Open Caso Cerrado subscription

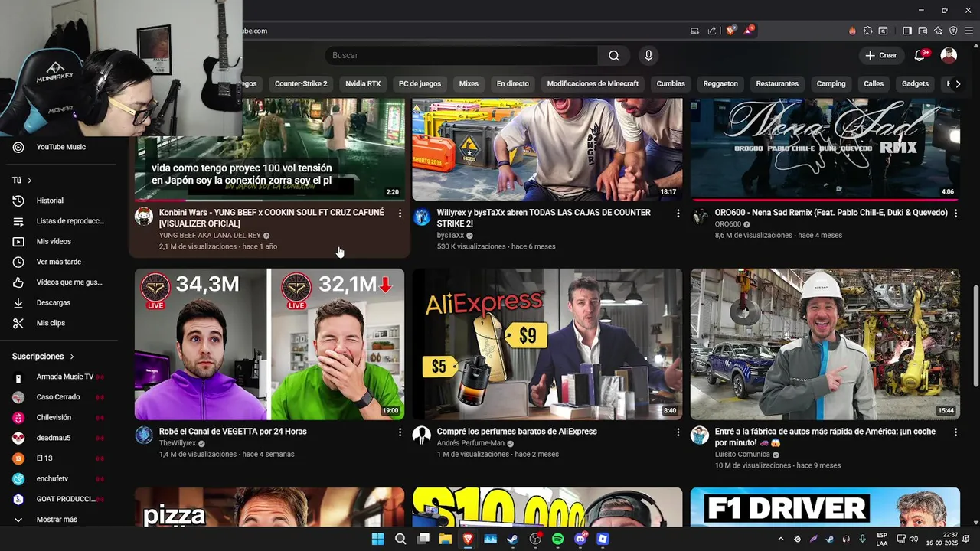tap(60, 397)
